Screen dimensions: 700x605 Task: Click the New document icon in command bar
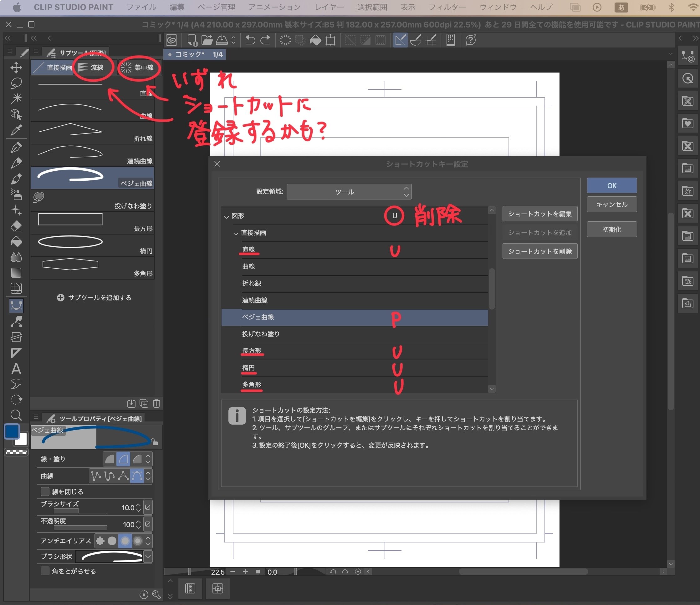click(x=192, y=40)
